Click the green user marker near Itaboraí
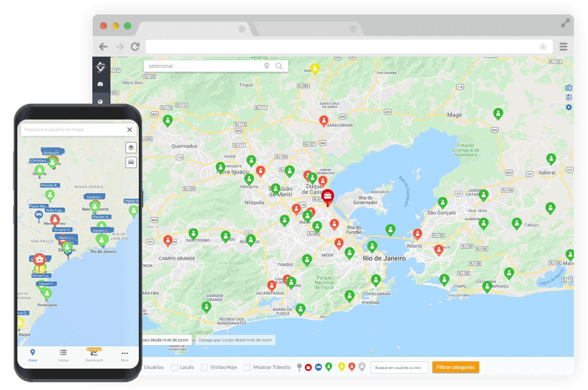 (x=551, y=159)
